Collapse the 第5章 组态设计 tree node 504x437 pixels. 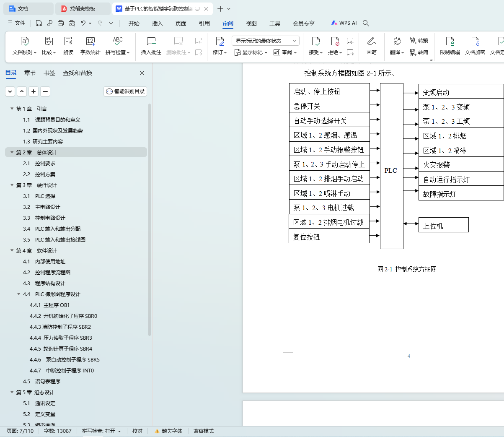coord(12,392)
